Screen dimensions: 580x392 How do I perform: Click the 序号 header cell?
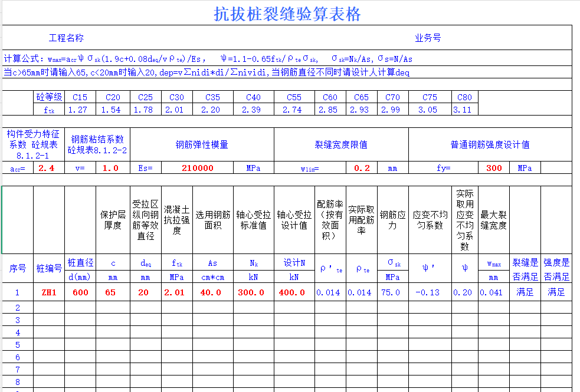point(18,269)
